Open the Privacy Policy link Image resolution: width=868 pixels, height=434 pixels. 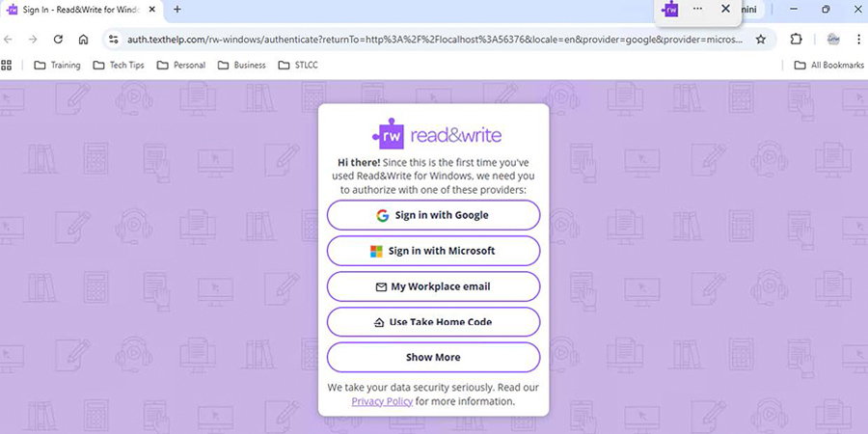click(x=382, y=401)
